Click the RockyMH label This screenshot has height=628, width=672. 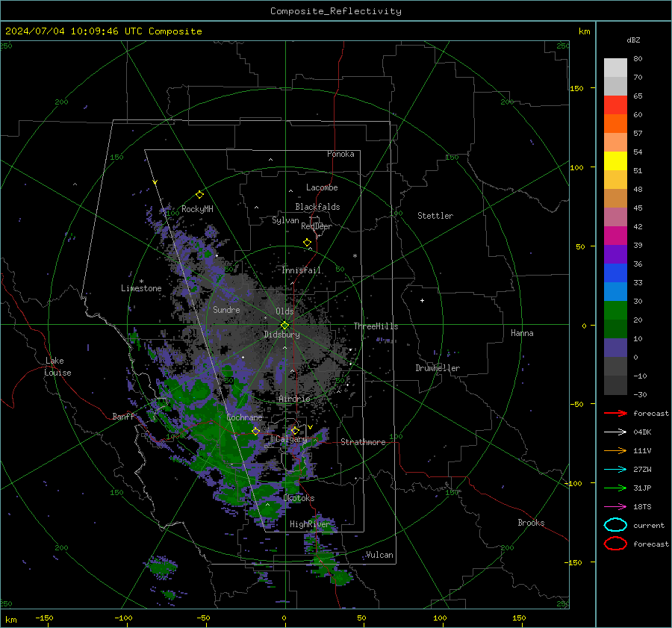[197, 209]
